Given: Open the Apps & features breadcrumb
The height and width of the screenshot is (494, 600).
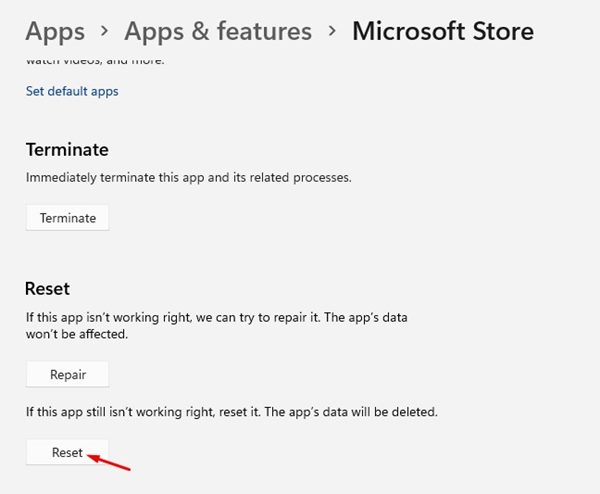Looking at the screenshot, I should pyautogui.click(x=218, y=31).
